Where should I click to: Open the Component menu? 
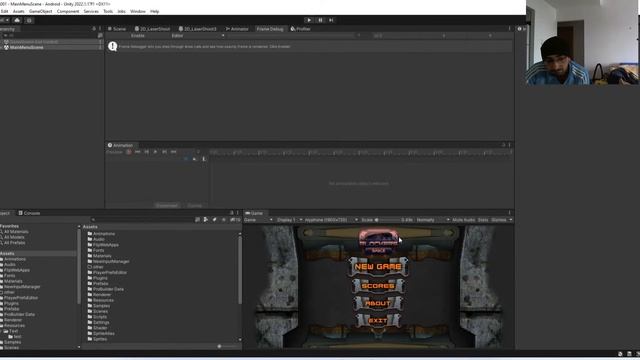pyautogui.click(x=68, y=11)
